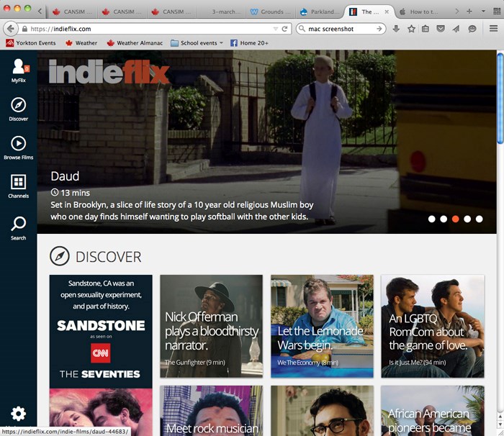This screenshot has height=436, width=504.
Task: Open the Weather bookmark
Action: pos(81,42)
